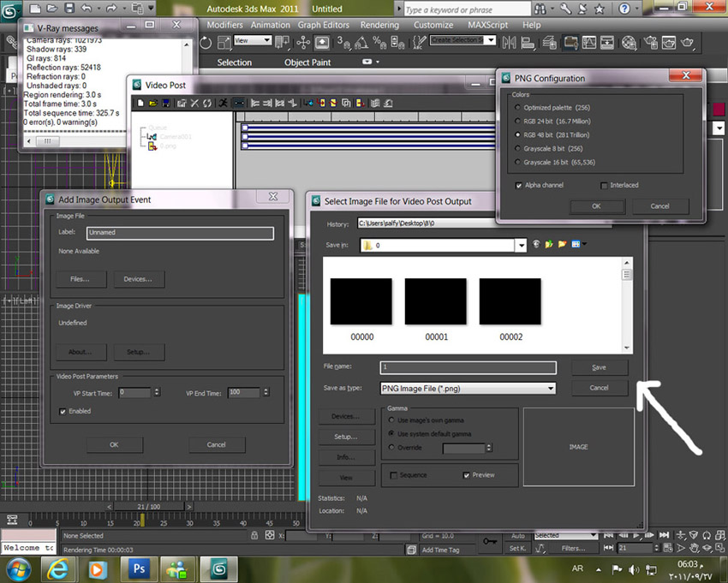Click the volume speaker tray icon
The image size is (728, 583).
[633, 569]
